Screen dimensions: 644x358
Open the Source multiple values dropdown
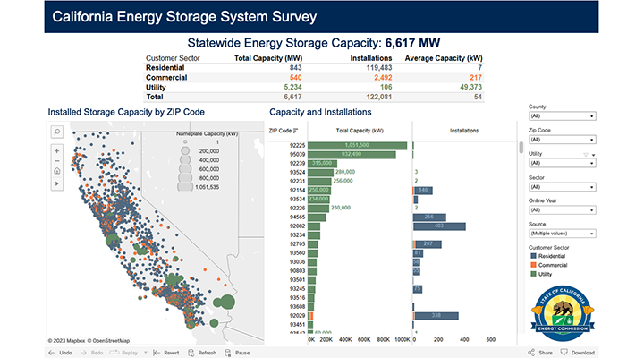pyautogui.click(x=563, y=233)
